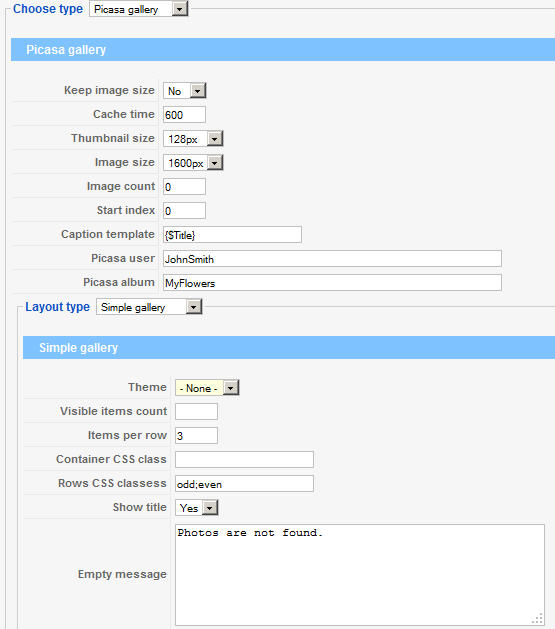
Task: Focus the Image count field
Action: pyautogui.click(x=184, y=187)
